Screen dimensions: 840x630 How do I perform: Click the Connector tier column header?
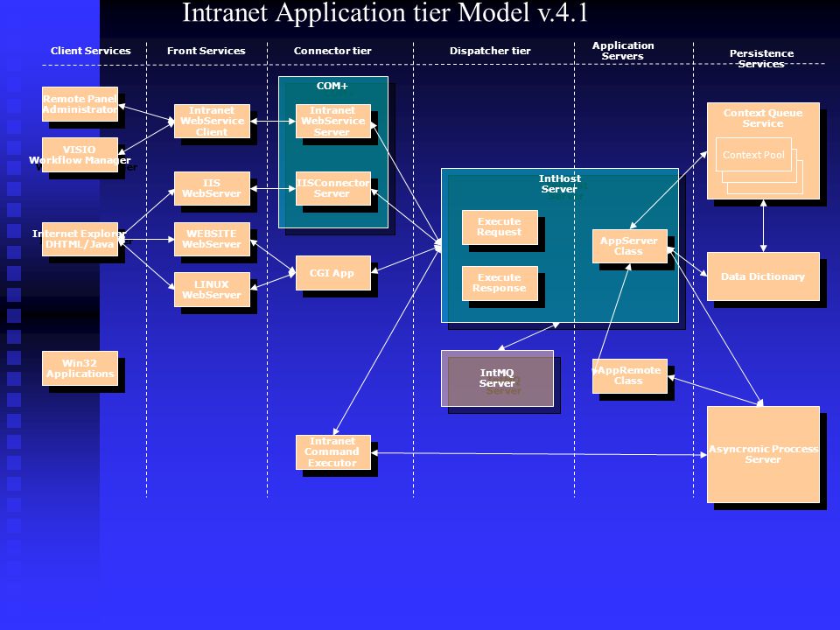click(x=332, y=51)
